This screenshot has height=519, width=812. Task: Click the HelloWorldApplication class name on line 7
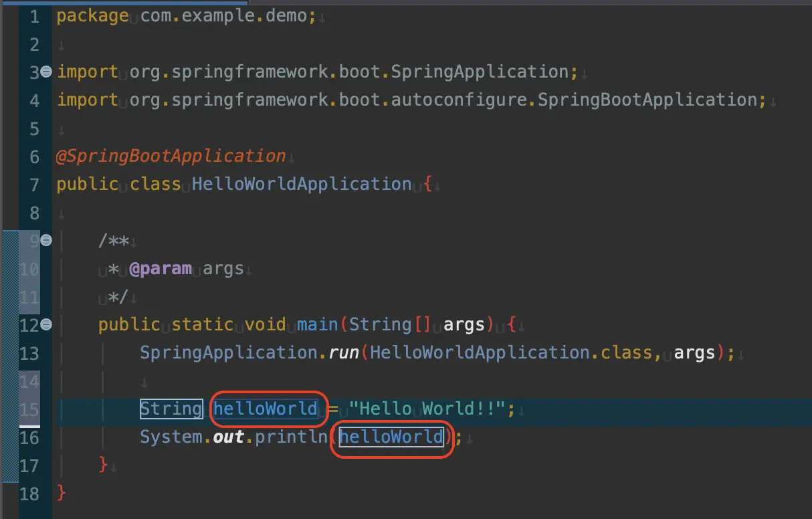coord(302,184)
